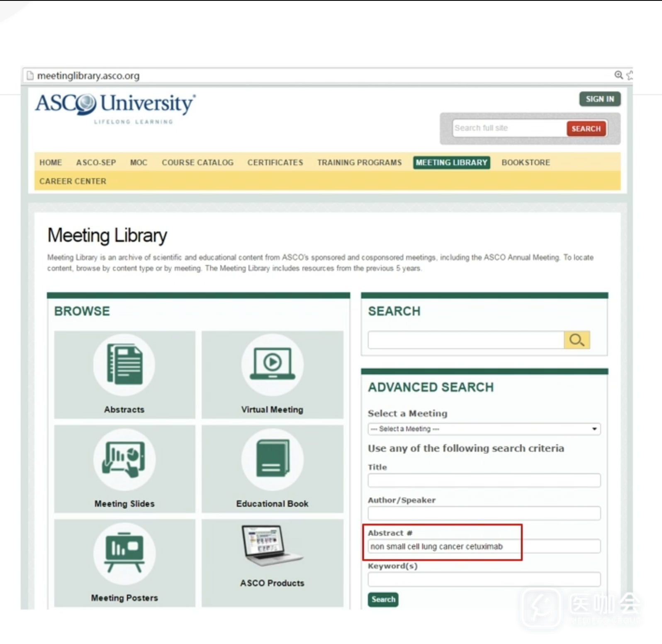Browse the Meeting Slides icon
The height and width of the screenshot is (644, 662).
point(124,459)
